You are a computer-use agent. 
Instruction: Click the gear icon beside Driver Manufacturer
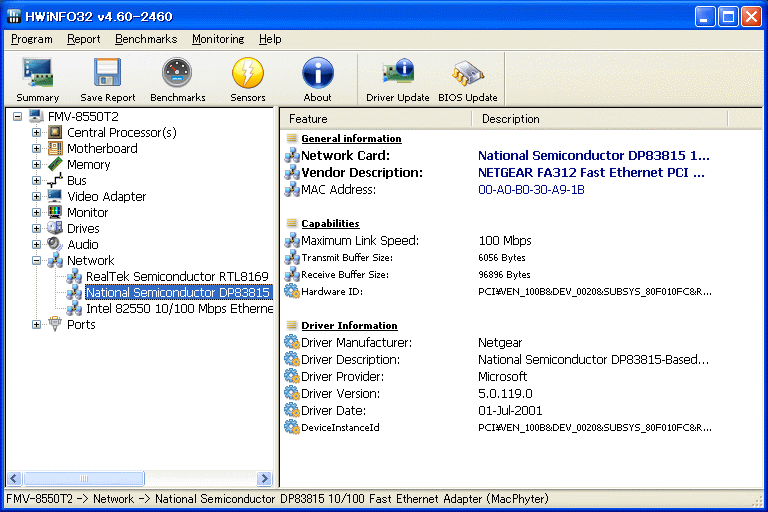[x=292, y=342]
